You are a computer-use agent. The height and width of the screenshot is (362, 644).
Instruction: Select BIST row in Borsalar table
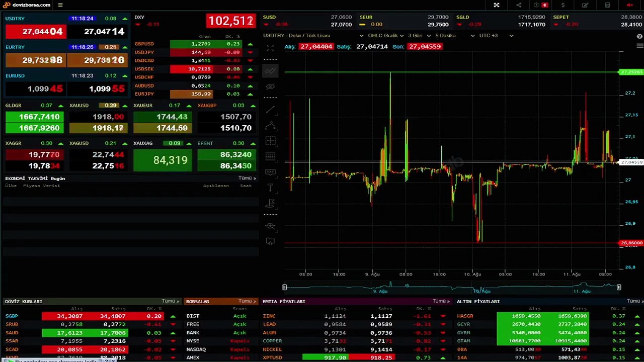pyautogui.click(x=221, y=316)
